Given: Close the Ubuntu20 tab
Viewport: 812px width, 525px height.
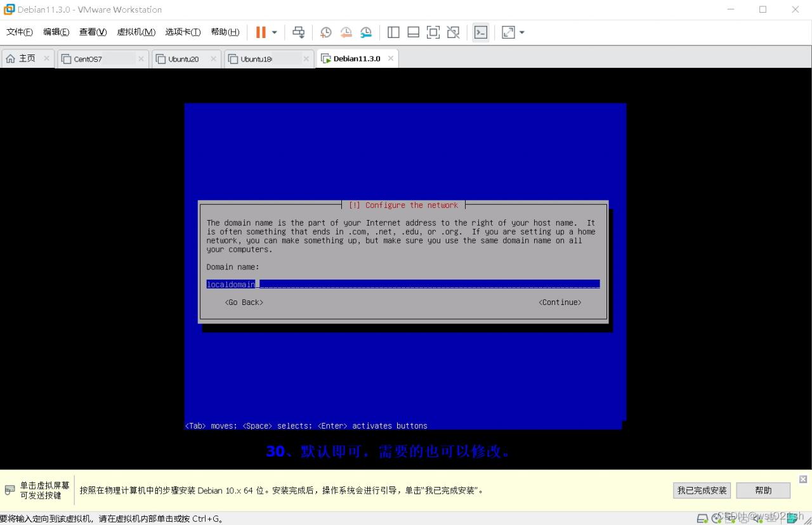Looking at the screenshot, I should 213,59.
